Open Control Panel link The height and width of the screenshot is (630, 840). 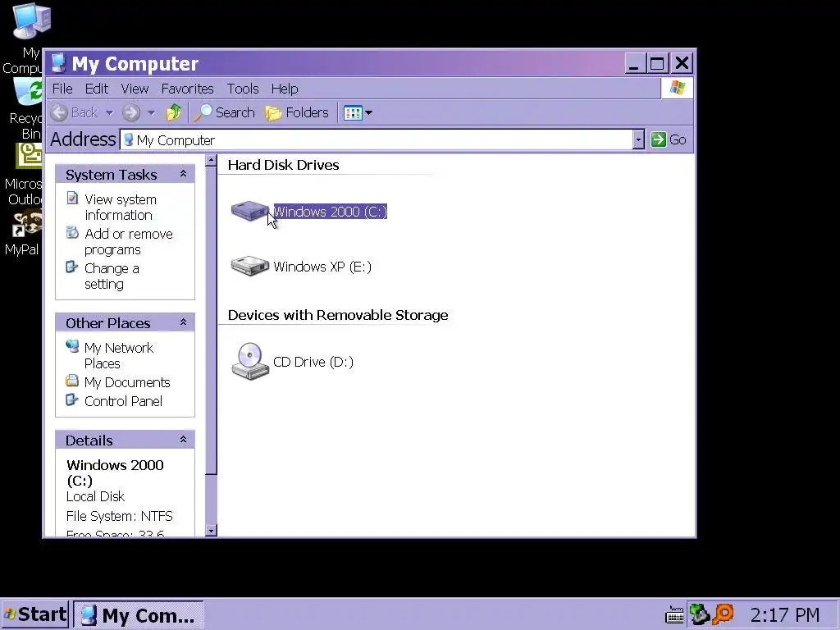123,400
